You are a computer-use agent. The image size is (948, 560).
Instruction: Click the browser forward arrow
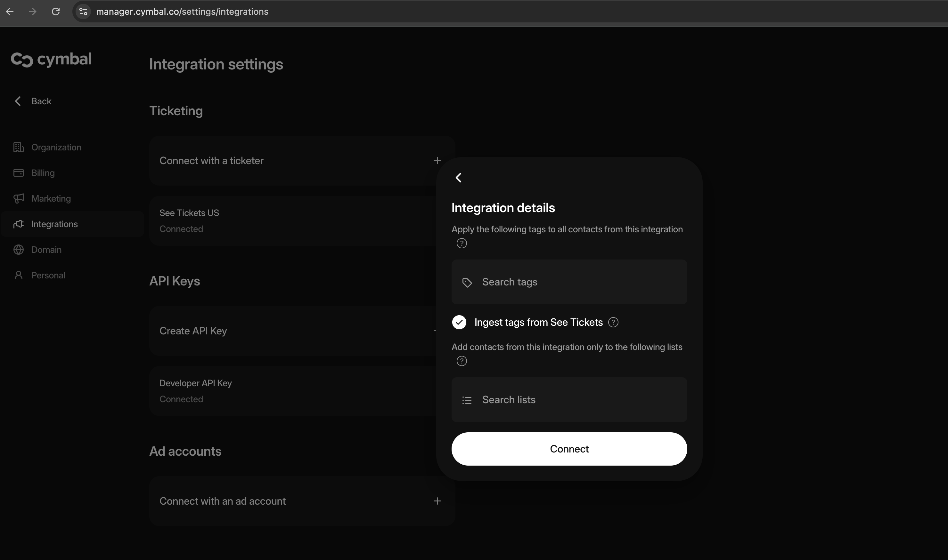[x=32, y=12]
